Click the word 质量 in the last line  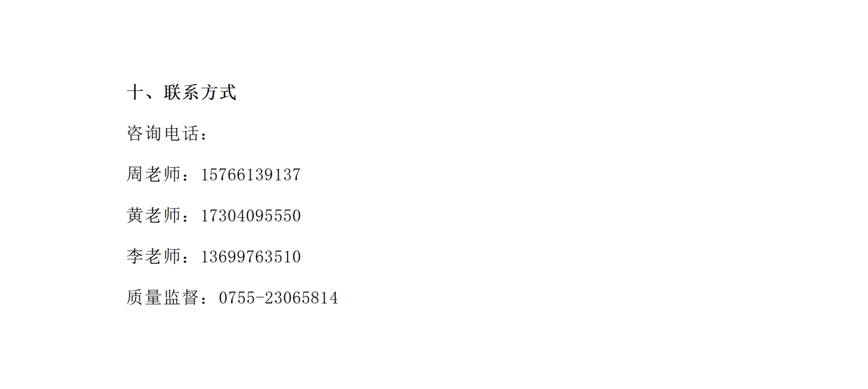pyautogui.click(x=145, y=298)
